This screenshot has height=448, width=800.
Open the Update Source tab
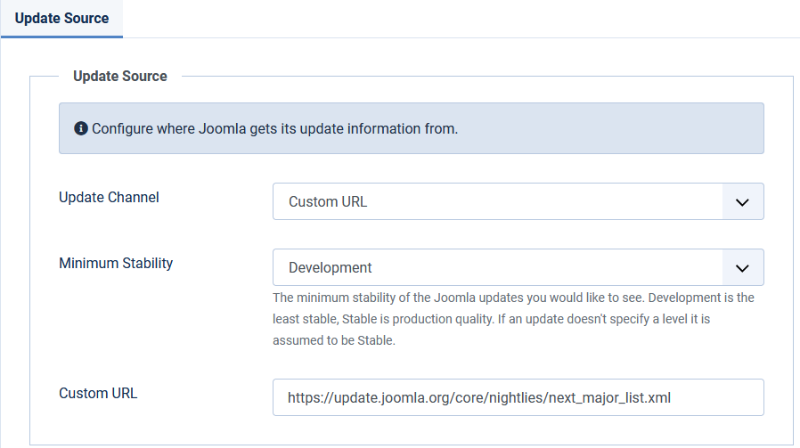pos(62,18)
